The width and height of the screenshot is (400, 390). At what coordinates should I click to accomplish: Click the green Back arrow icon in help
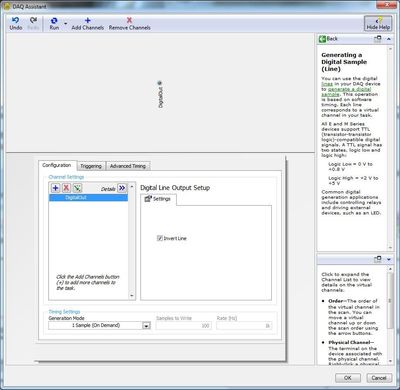322,39
